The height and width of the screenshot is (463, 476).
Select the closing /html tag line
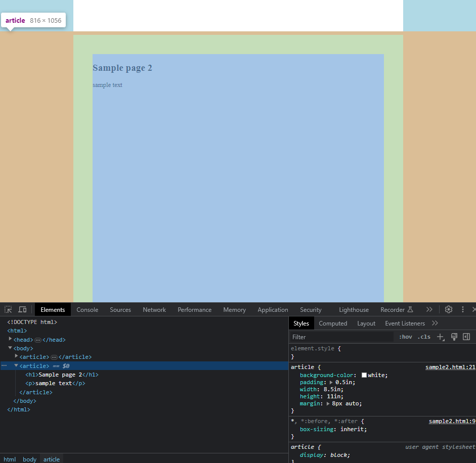point(19,409)
